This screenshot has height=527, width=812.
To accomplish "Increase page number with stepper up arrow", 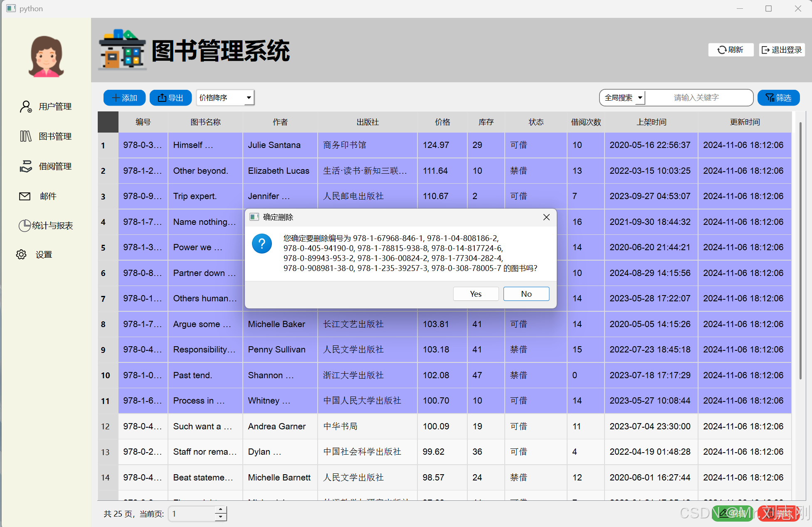I will [x=221, y=510].
